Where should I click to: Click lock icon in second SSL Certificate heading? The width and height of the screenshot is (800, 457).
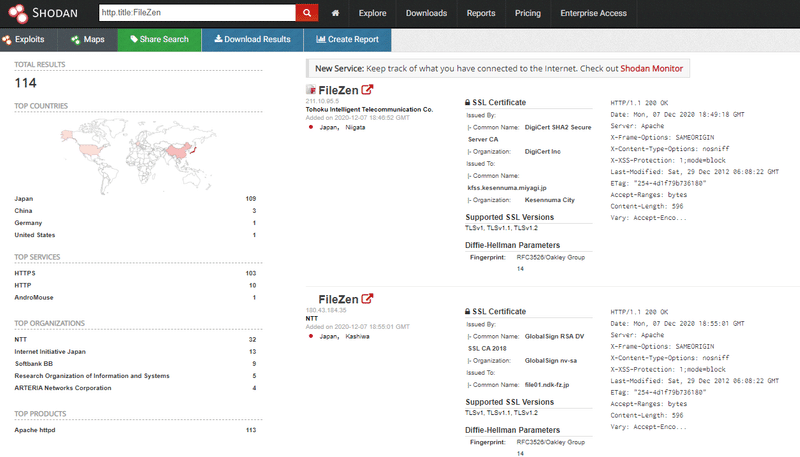tap(467, 312)
